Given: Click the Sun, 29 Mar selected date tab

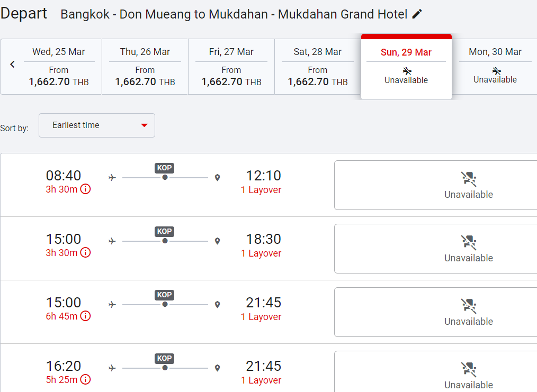Looking at the screenshot, I should pyautogui.click(x=406, y=67).
